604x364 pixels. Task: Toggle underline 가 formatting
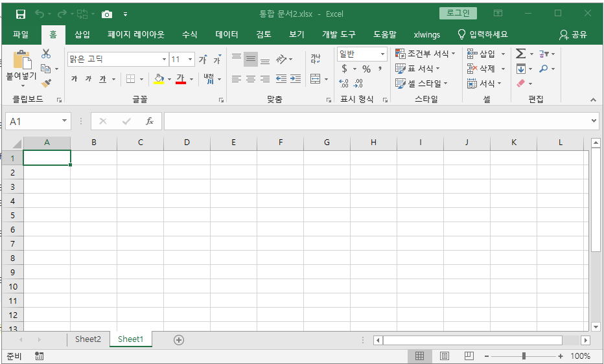102,79
